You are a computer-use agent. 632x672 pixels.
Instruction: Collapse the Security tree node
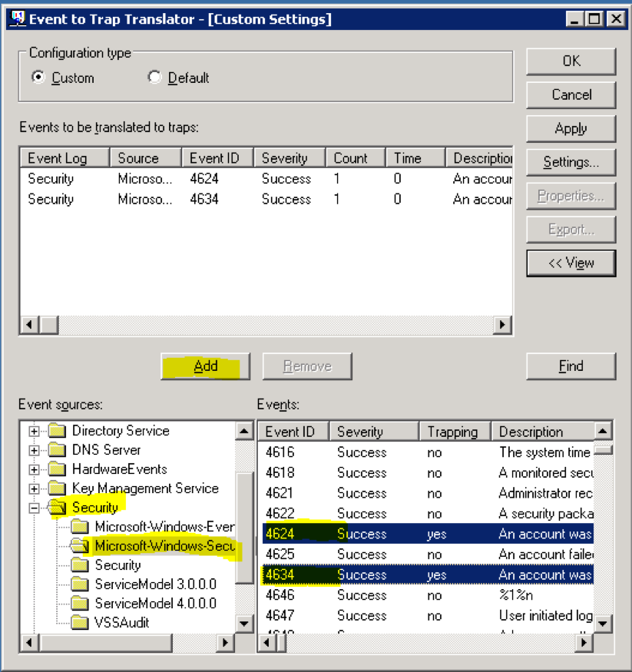(34, 508)
